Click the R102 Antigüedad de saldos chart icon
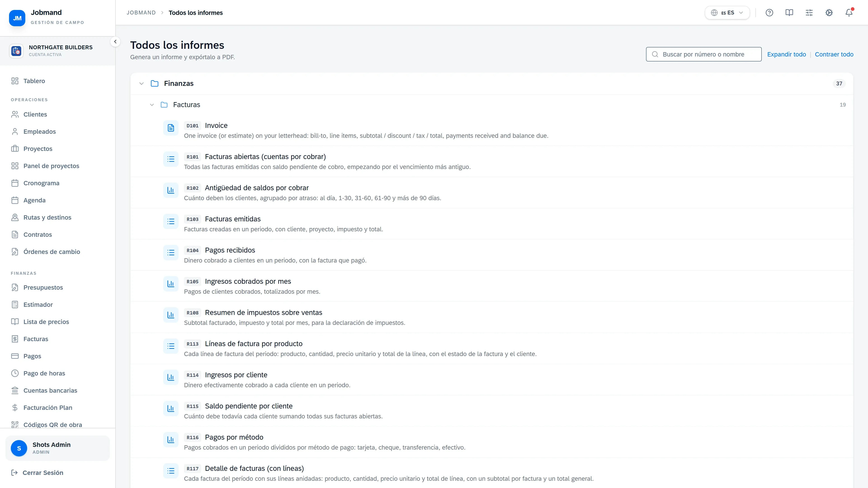 pyautogui.click(x=171, y=190)
